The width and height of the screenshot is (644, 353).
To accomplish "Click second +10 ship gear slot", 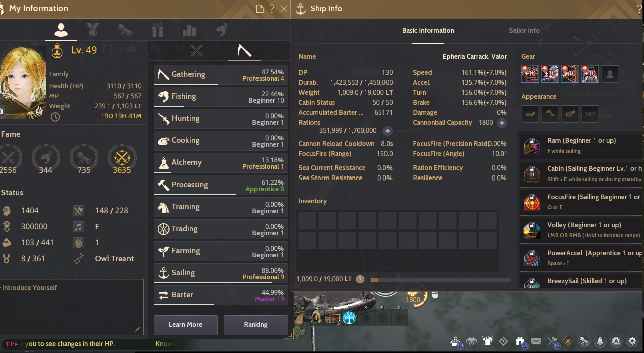I will click(x=550, y=74).
